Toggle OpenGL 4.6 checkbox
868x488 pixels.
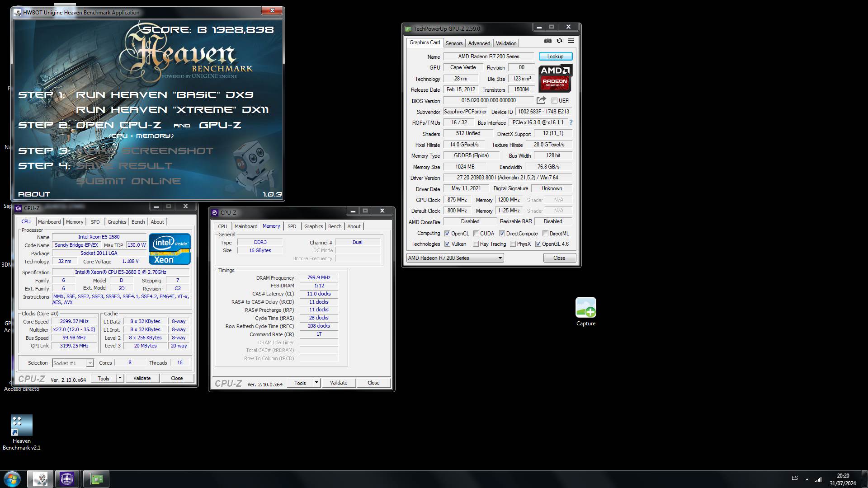538,244
